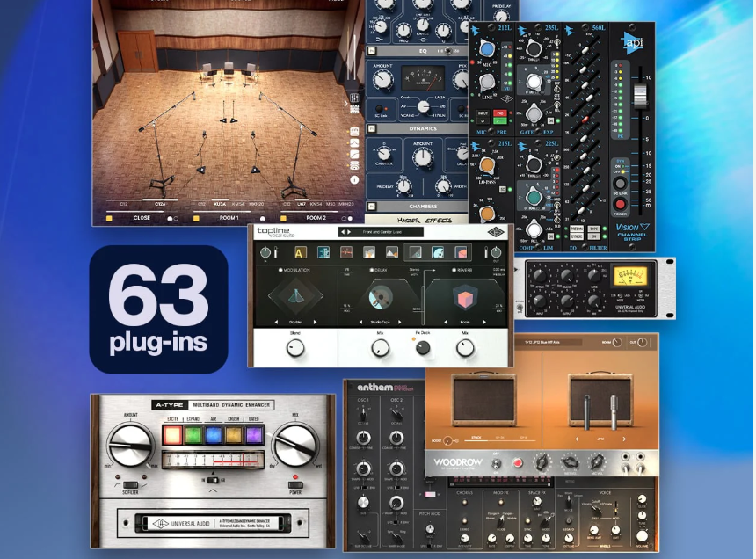Click the Studio Tape reel graphic in Topline
The width and height of the screenshot is (756, 559).
pyautogui.click(x=380, y=297)
